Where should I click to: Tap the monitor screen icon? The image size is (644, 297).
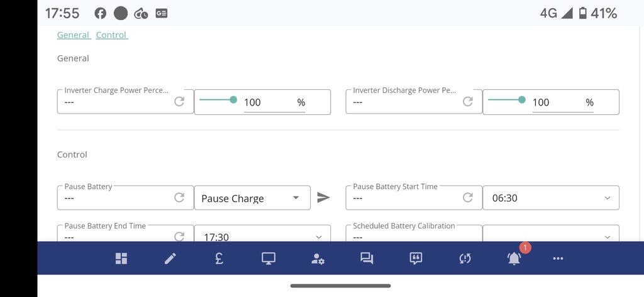269,259
